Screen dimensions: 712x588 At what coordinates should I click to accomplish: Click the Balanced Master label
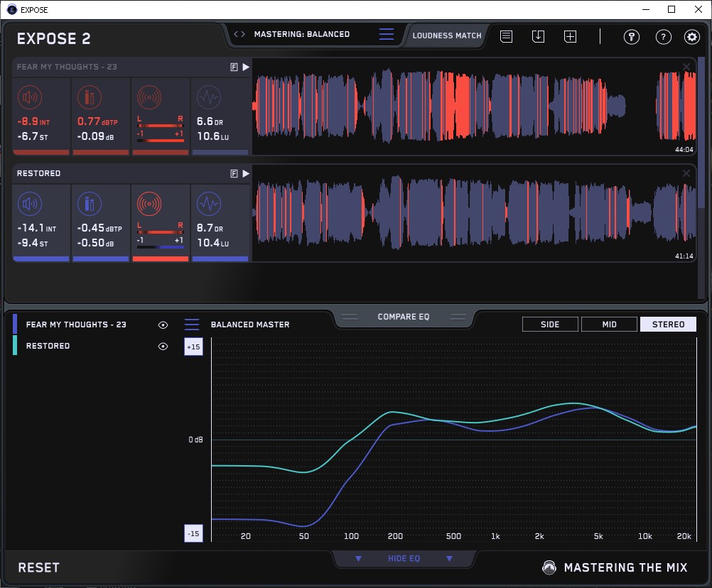[x=250, y=325]
